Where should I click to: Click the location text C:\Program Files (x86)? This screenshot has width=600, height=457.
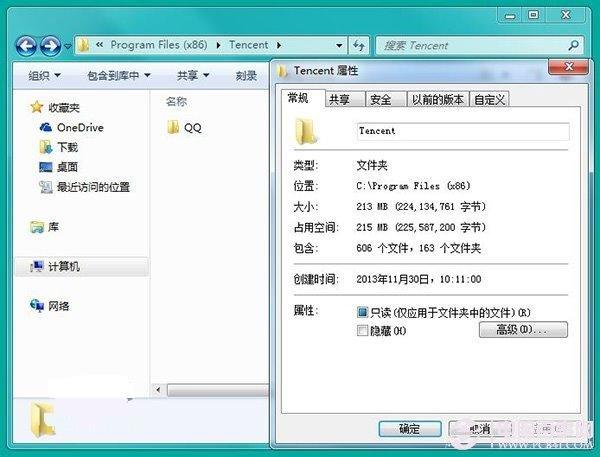coord(413,186)
